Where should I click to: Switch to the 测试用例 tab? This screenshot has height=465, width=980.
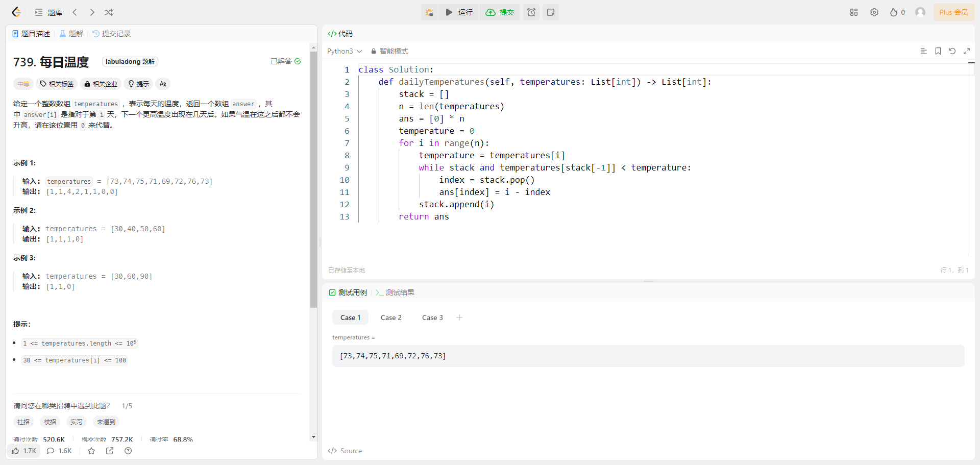pos(348,292)
